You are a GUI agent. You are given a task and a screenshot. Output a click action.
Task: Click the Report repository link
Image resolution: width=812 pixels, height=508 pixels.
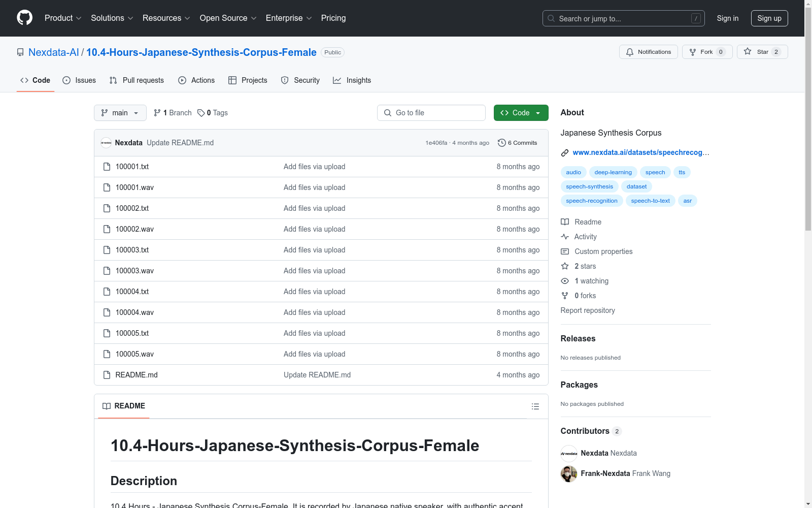[588, 310]
